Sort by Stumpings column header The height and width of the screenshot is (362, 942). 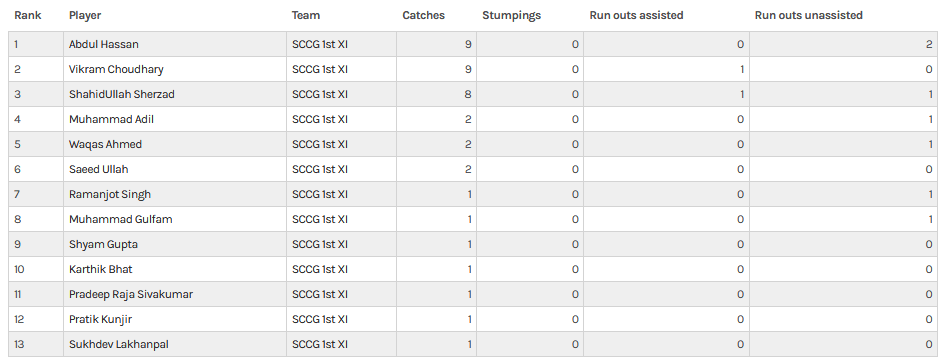tap(511, 16)
